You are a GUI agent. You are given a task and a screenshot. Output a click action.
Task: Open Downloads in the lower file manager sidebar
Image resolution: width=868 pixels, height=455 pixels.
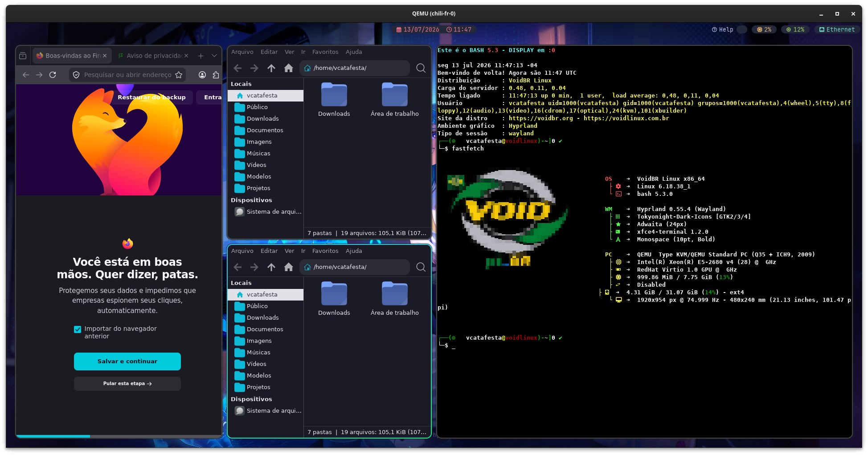pyautogui.click(x=266, y=318)
